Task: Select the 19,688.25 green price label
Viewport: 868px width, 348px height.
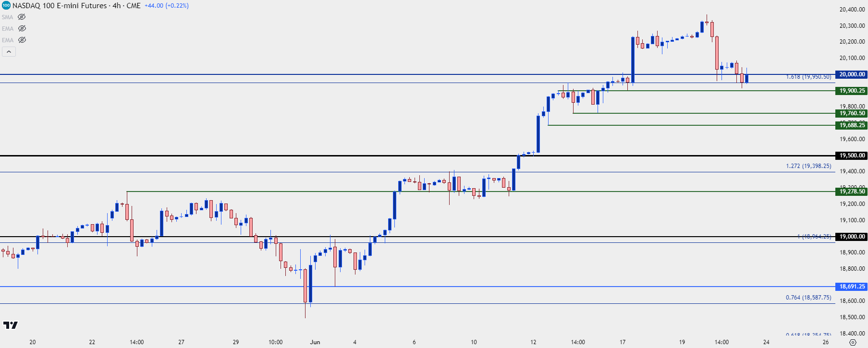Action: 852,125
